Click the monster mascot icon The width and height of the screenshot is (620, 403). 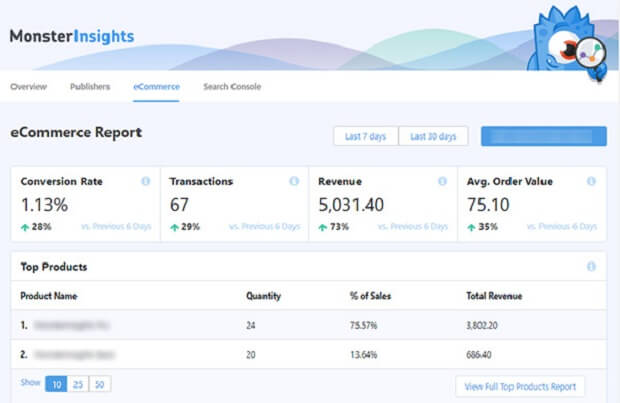[567, 43]
